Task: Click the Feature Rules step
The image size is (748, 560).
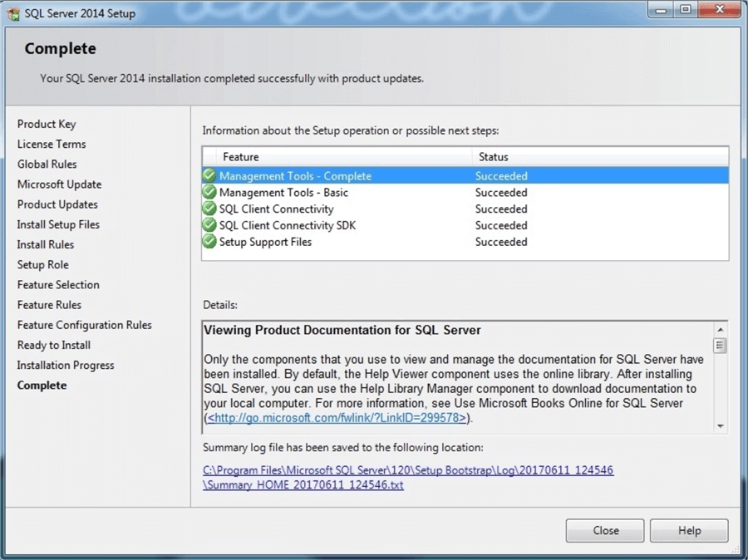Action: pyautogui.click(x=49, y=305)
